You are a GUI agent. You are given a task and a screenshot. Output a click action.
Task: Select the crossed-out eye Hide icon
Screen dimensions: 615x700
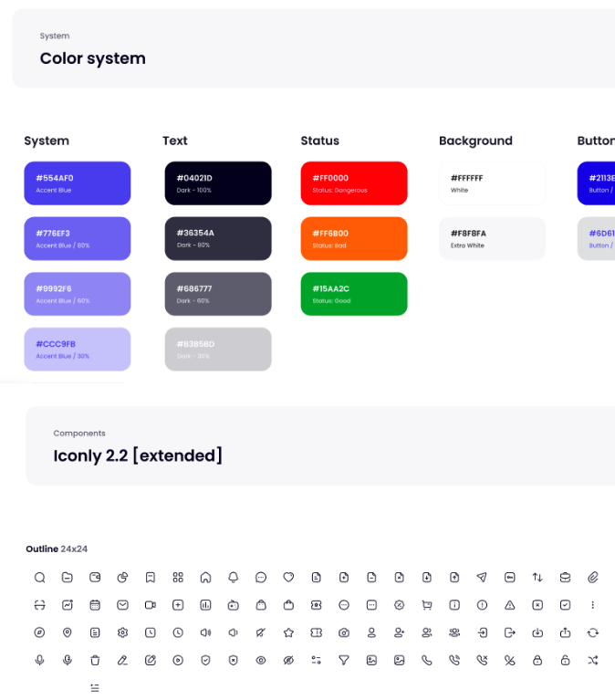[288, 660]
